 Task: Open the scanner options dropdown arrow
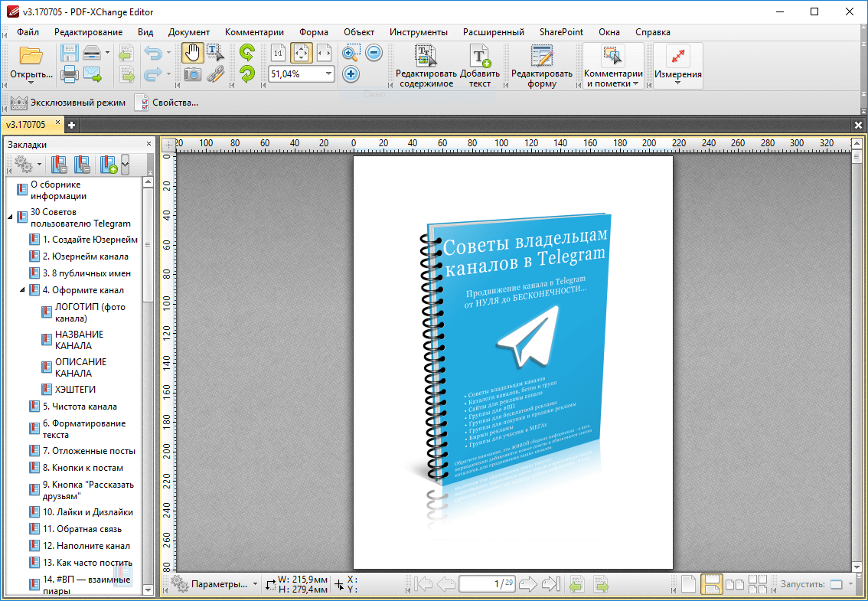tap(107, 53)
